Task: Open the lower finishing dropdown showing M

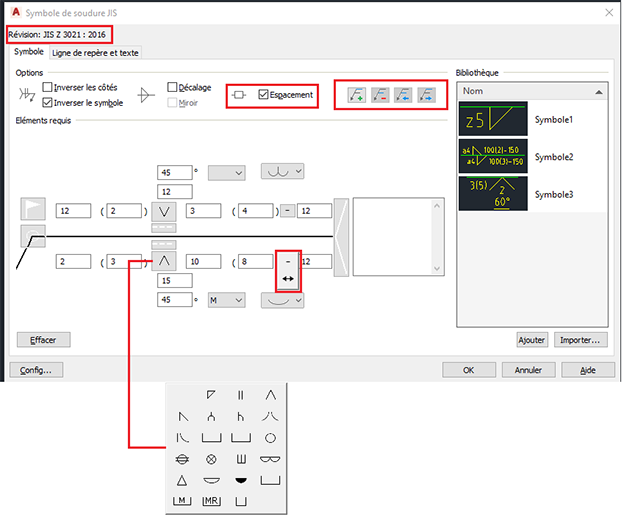Action: [226, 300]
